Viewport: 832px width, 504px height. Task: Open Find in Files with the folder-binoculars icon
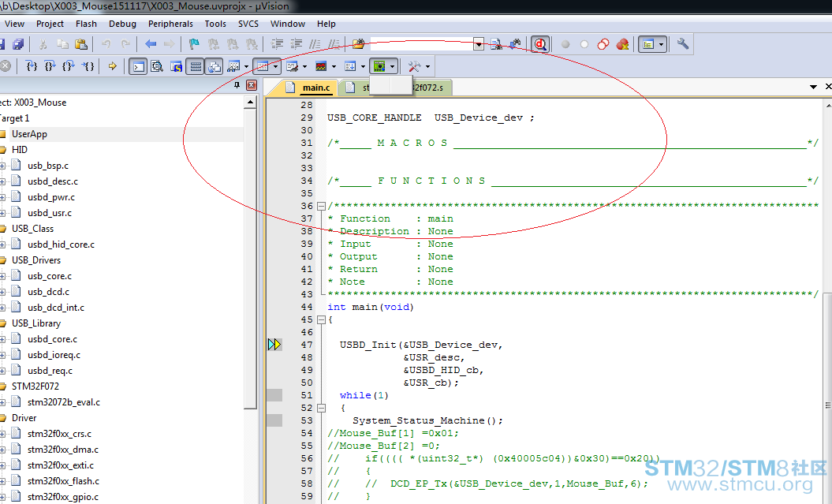358,44
